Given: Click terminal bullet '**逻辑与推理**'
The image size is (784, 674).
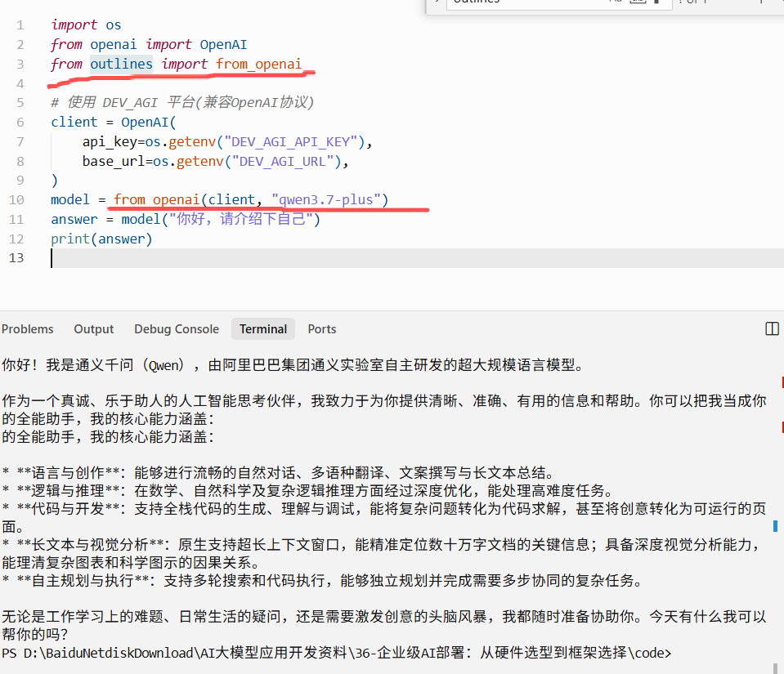Looking at the screenshot, I should (x=307, y=491).
